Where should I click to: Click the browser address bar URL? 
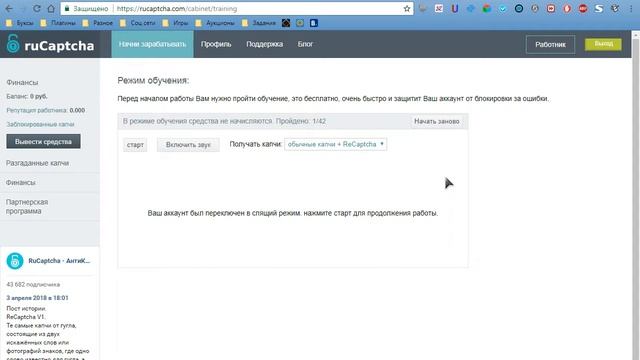pyautogui.click(x=177, y=9)
